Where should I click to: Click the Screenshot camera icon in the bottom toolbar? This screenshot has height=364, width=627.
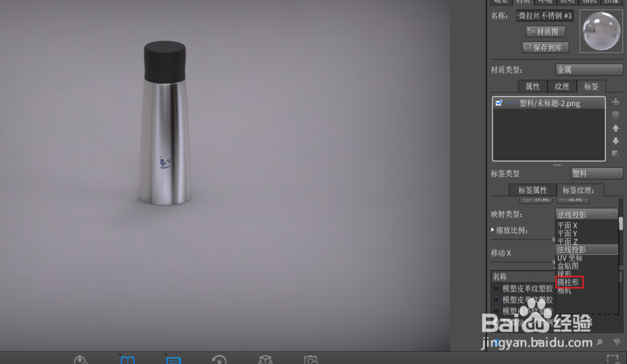(311, 360)
